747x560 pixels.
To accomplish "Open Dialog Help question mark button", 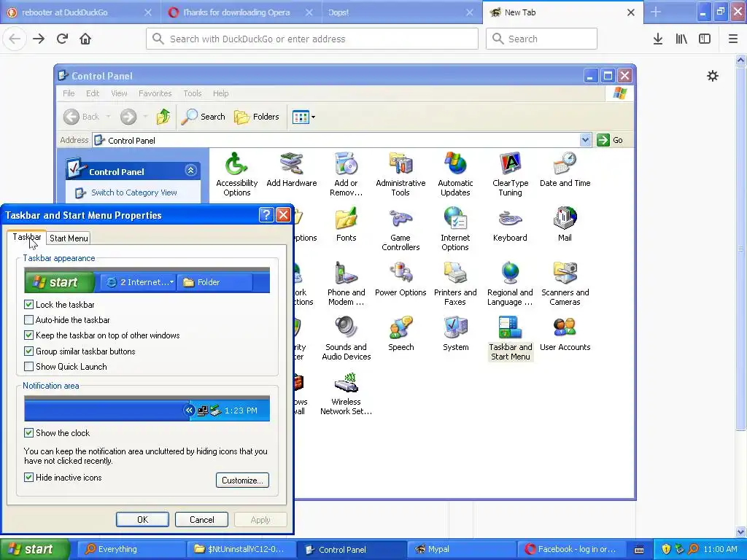I will (x=266, y=215).
